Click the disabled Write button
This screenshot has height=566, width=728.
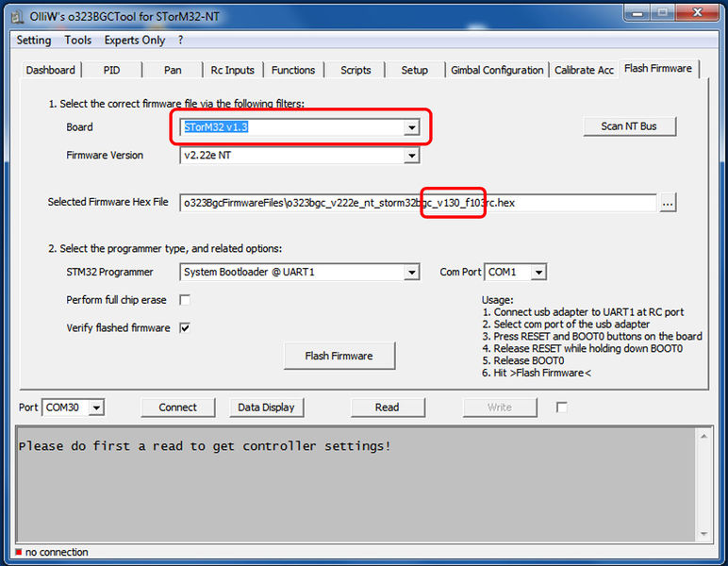click(500, 408)
